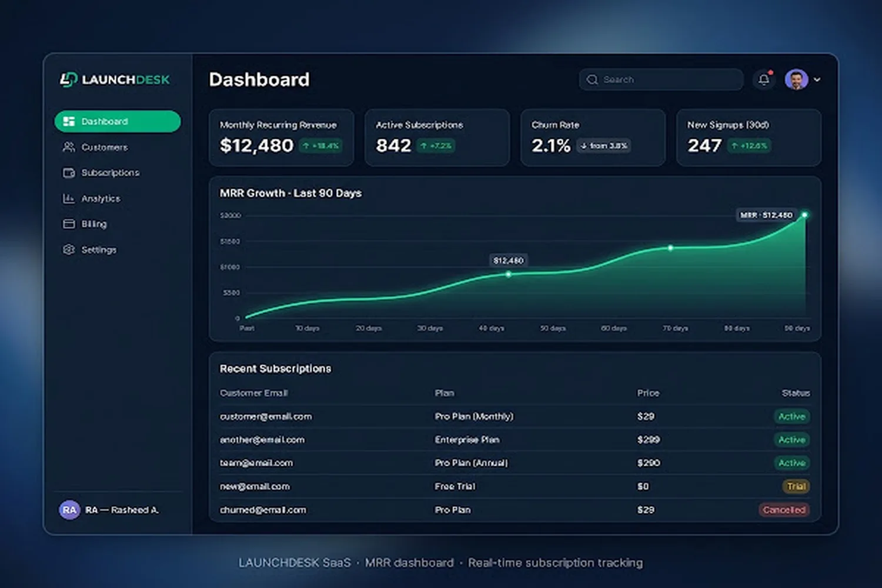Click the Cancelled status badge
The width and height of the screenshot is (882, 588).
(784, 510)
